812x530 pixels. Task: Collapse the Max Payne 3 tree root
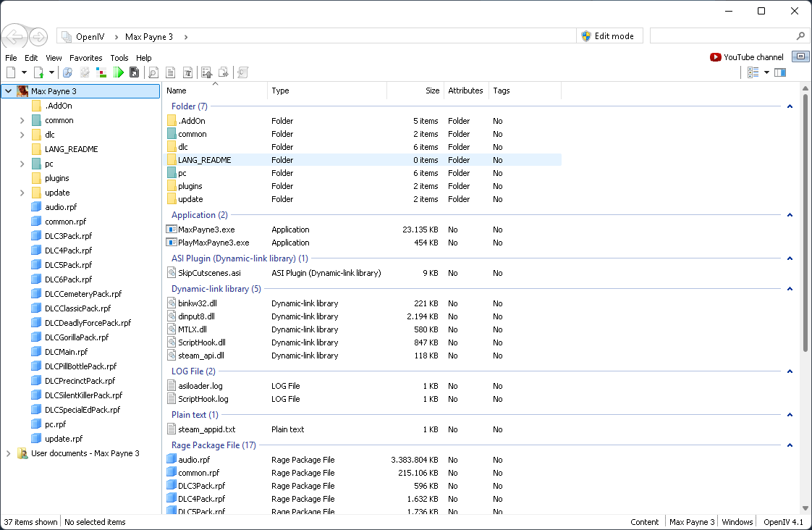click(8, 91)
